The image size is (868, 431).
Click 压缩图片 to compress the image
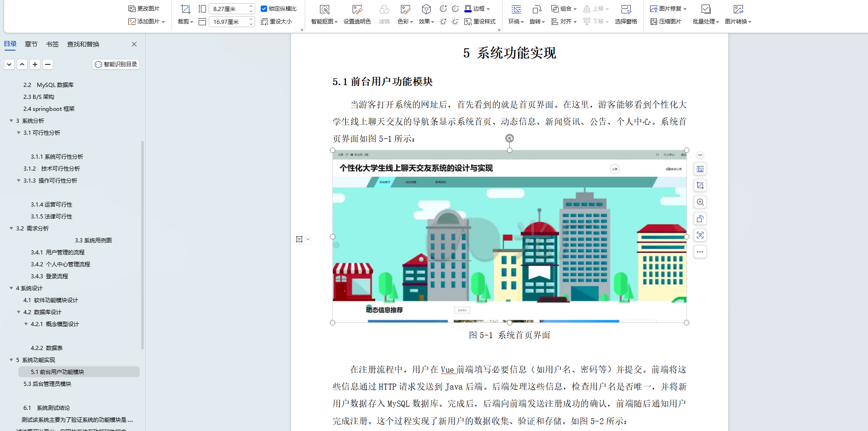click(665, 21)
